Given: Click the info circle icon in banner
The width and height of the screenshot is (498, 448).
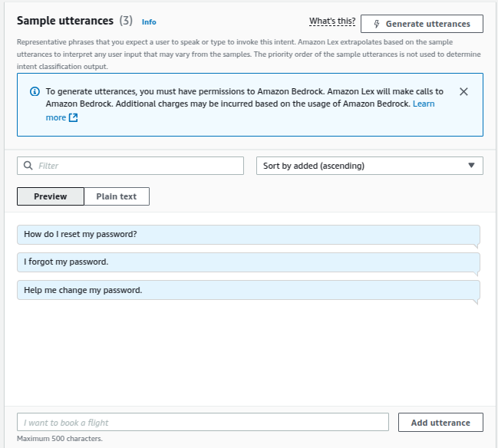Looking at the screenshot, I should 35,92.
